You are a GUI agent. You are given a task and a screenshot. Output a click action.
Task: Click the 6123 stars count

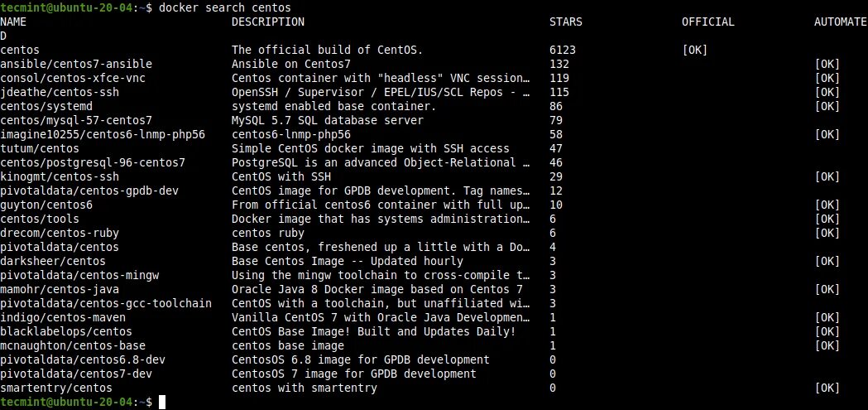coord(562,50)
